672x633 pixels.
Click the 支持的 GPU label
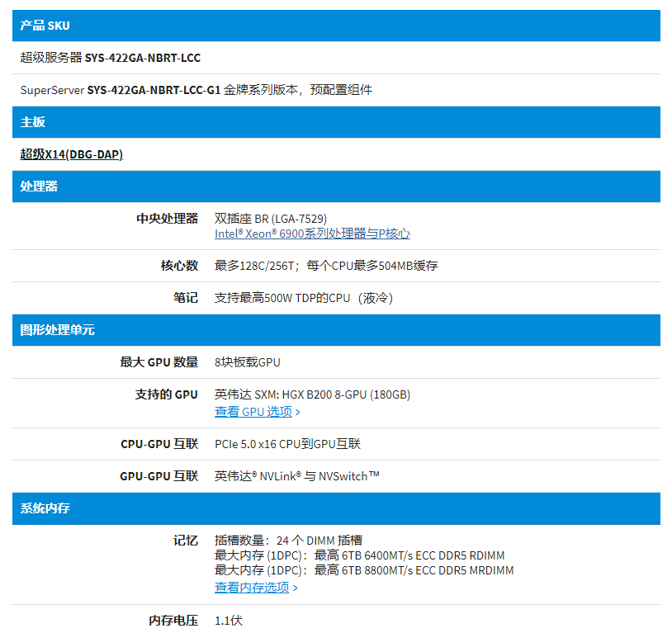[167, 394]
